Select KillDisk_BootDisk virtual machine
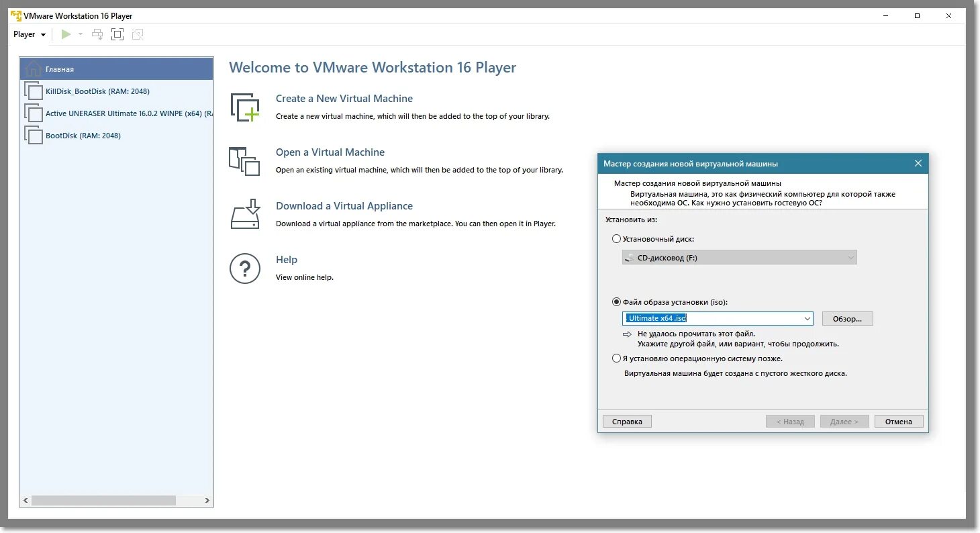The height and width of the screenshot is (533, 980). pos(117,91)
